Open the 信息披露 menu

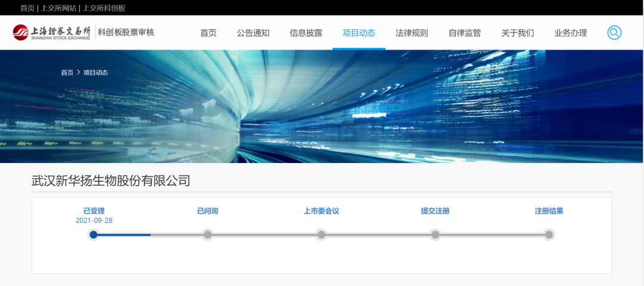click(306, 33)
